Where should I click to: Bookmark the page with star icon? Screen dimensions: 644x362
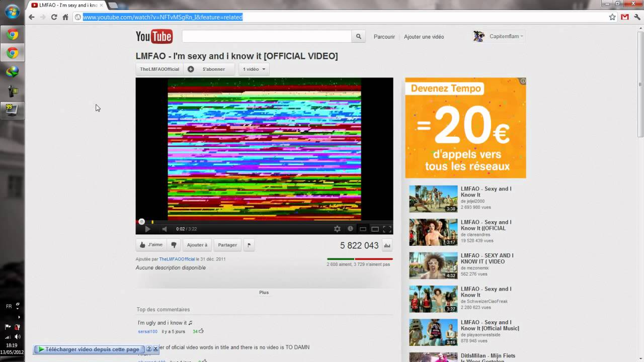(x=612, y=17)
